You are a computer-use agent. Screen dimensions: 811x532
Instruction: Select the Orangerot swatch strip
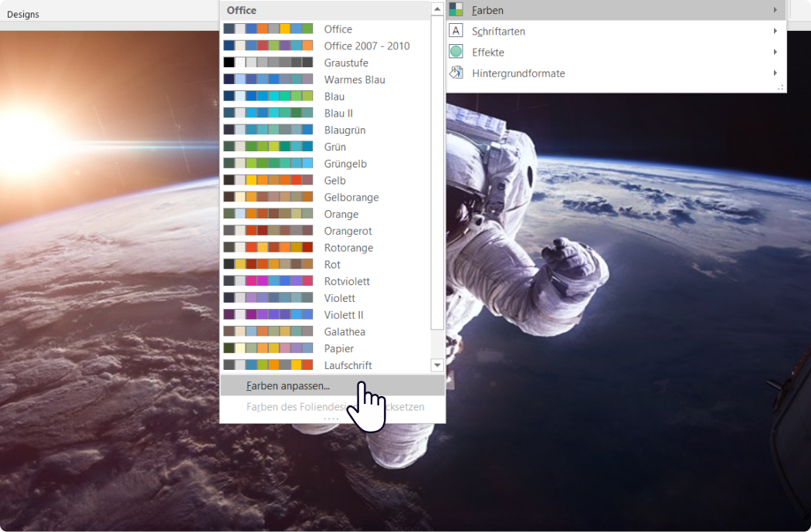tap(268, 231)
